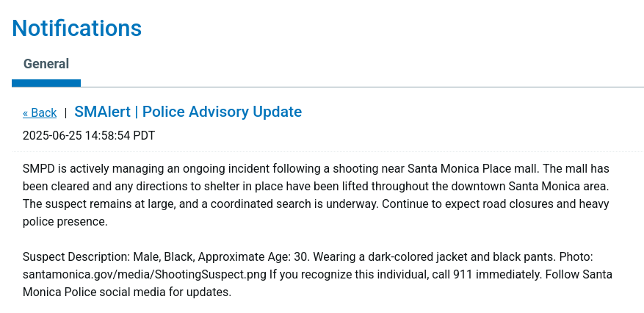
Task: Select the SMAlert Police Advisory Update title
Action: 188,112
